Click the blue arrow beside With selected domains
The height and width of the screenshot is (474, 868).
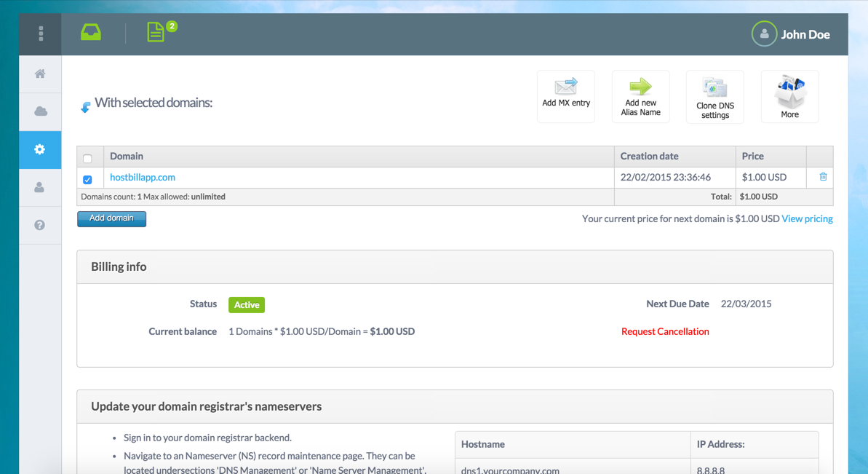(x=85, y=108)
